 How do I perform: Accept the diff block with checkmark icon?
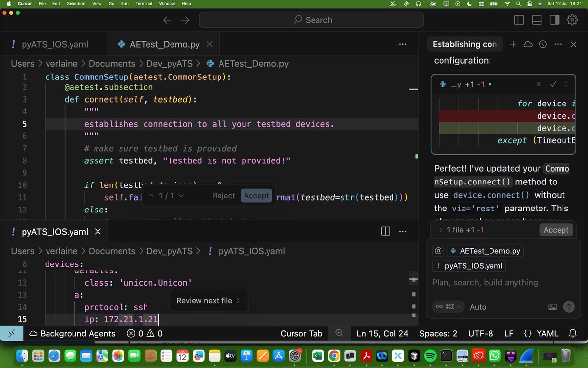[x=553, y=84]
